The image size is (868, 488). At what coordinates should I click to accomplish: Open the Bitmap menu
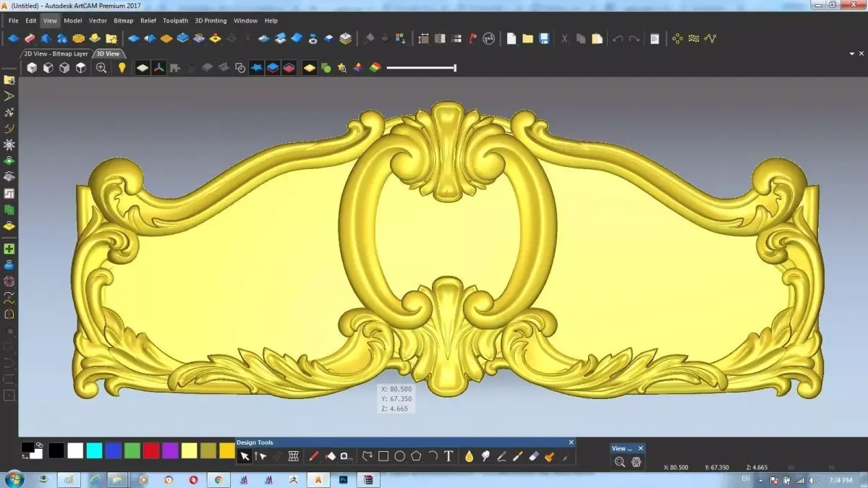click(x=124, y=21)
